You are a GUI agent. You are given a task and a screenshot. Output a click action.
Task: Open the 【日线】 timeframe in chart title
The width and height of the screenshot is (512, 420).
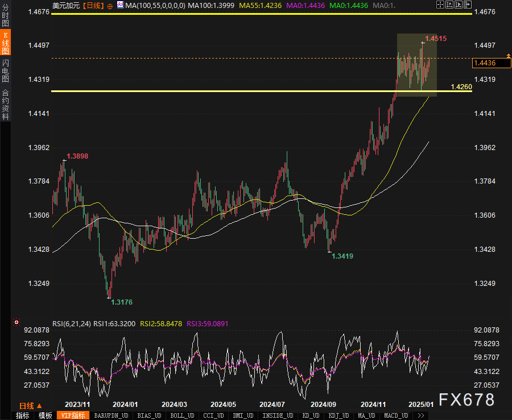93,6
